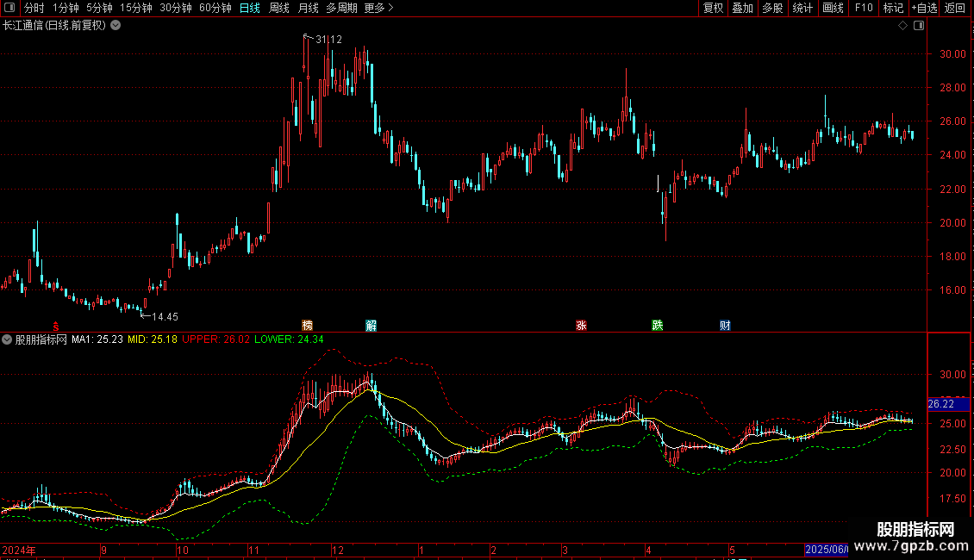
Task: Open the 复权 adjustment menu
Action: tap(713, 8)
